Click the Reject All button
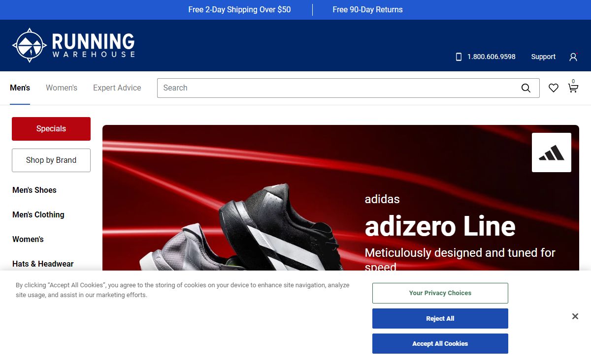Image resolution: width=591 pixels, height=364 pixels. coord(440,319)
